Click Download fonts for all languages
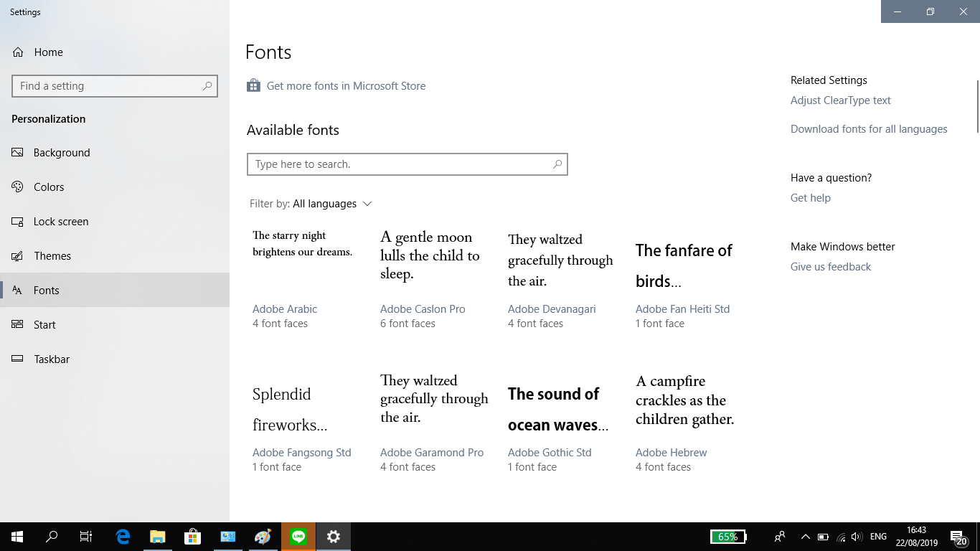This screenshot has width=980, height=551. pyautogui.click(x=868, y=129)
